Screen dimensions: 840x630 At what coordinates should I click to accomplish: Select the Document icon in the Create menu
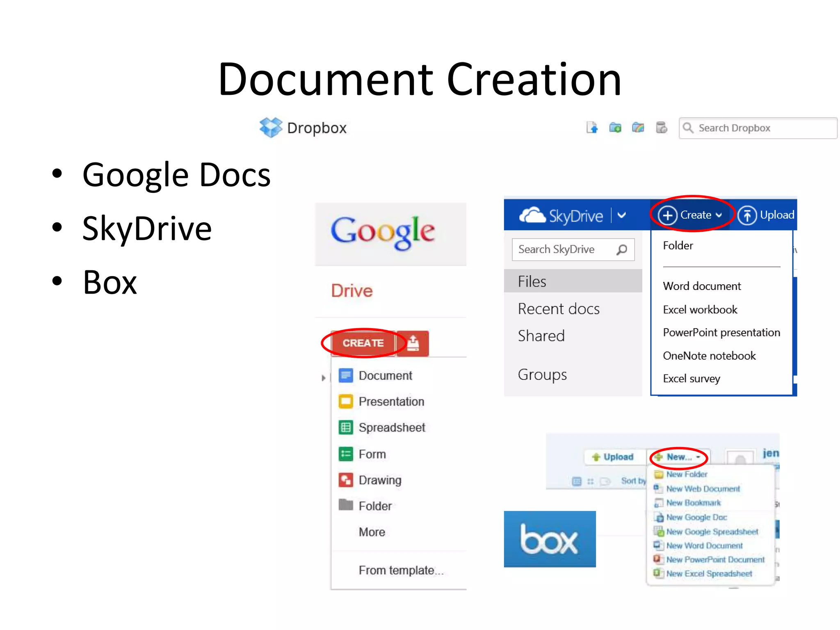pos(345,375)
